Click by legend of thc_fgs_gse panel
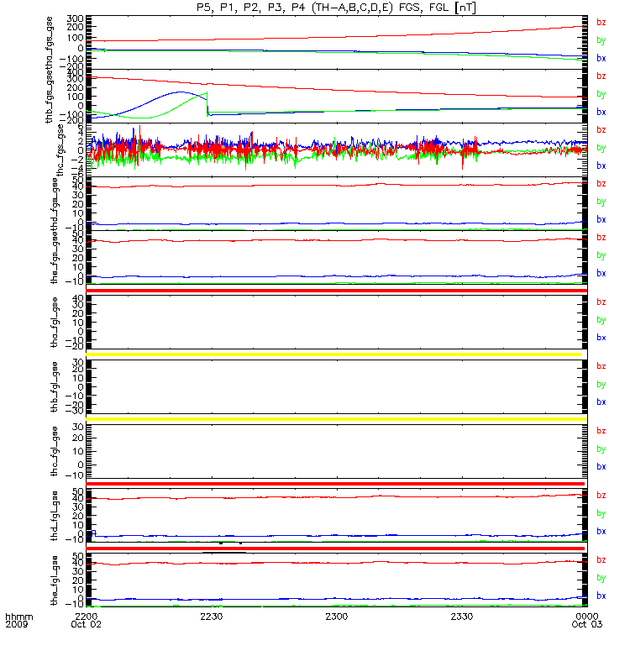630x672 pixels. click(x=601, y=148)
